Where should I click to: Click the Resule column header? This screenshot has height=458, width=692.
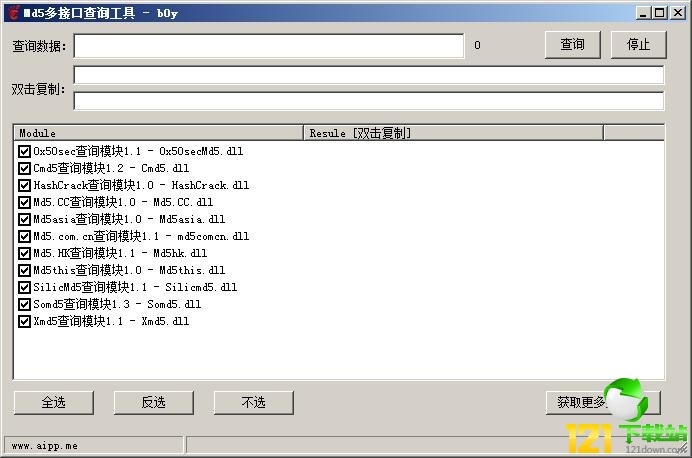pos(452,133)
